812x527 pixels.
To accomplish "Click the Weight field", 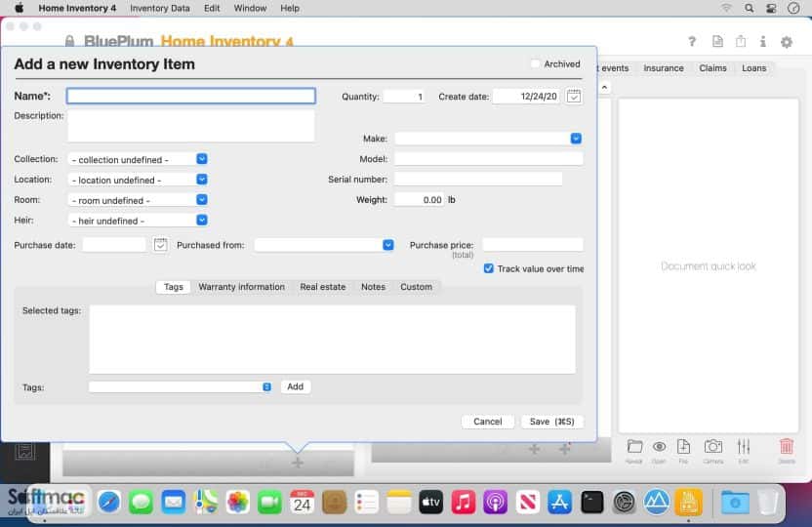I will (x=419, y=199).
